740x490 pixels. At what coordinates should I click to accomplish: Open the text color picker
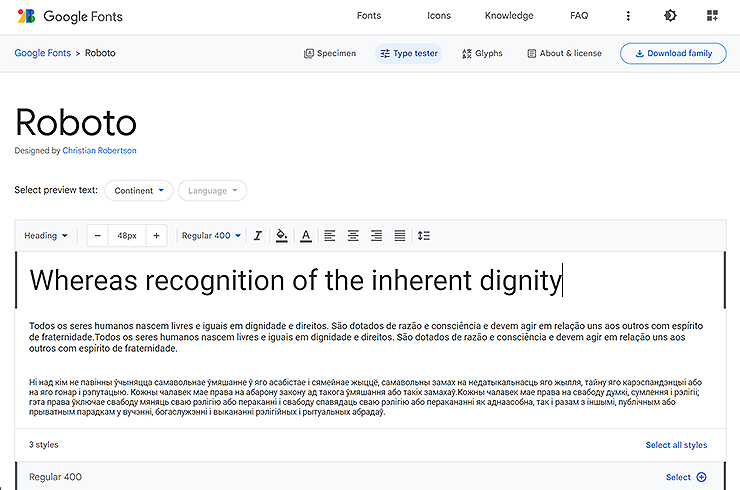[x=306, y=236]
